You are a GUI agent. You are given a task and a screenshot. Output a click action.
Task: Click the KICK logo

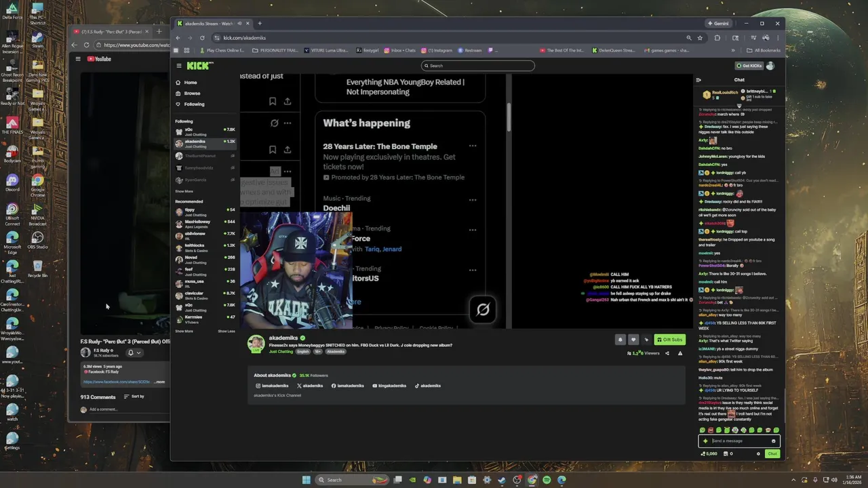click(200, 66)
